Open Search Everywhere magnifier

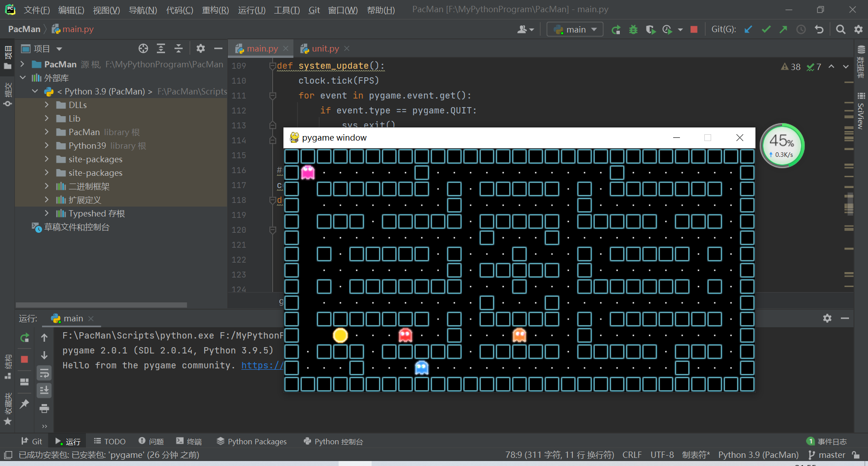pos(840,29)
